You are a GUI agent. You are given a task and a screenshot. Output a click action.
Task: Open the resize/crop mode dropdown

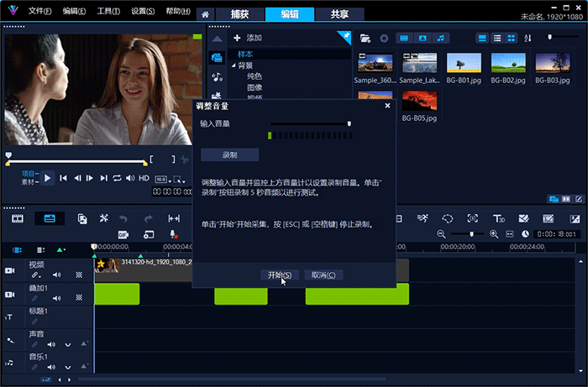179,180
